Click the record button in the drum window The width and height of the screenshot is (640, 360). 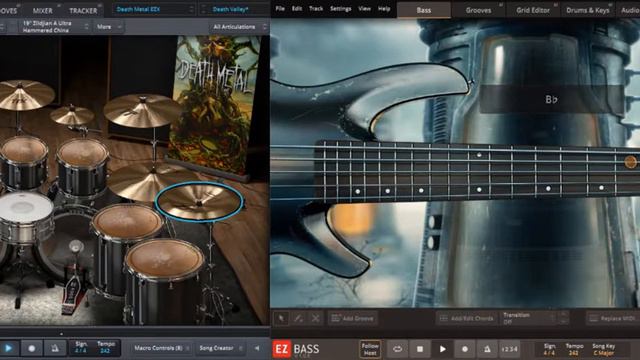coord(31,349)
